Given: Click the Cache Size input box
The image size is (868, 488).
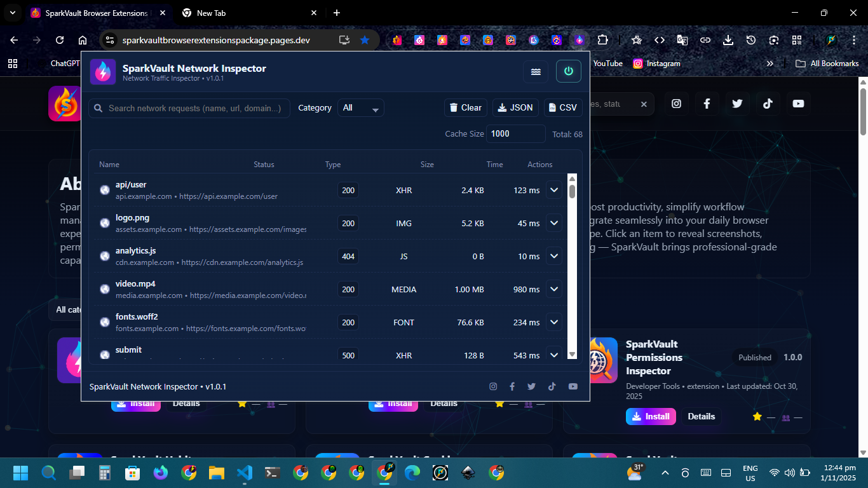Looking at the screenshot, I should coord(515,134).
